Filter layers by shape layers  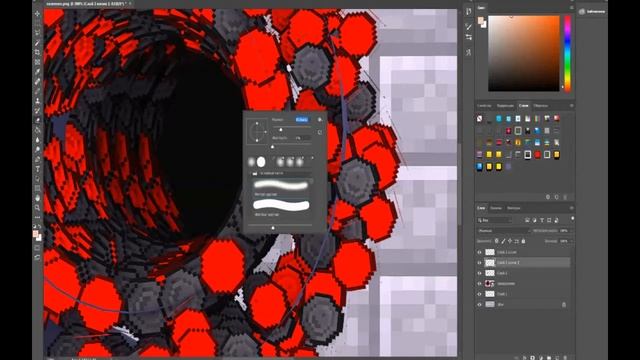tap(549, 220)
